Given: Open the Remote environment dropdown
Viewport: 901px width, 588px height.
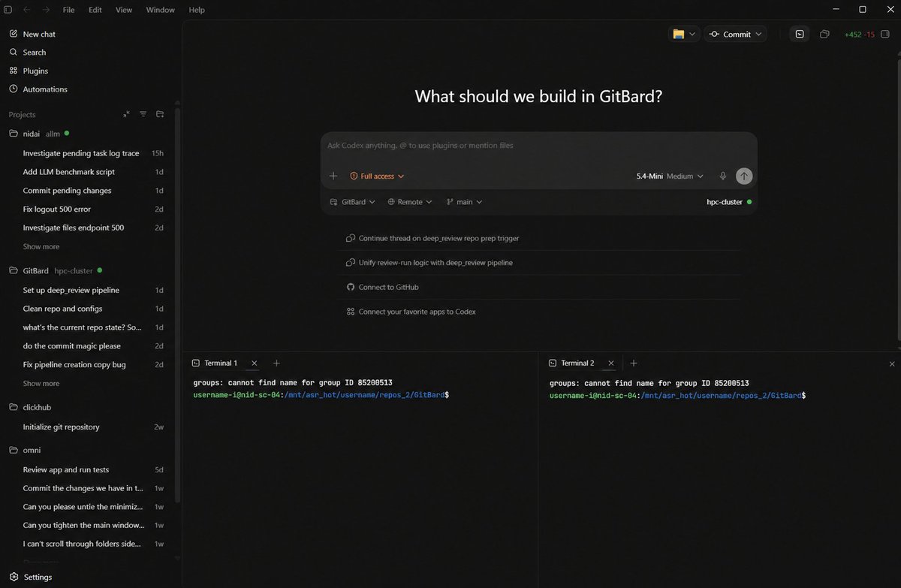Looking at the screenshot, I should [410, 202].
